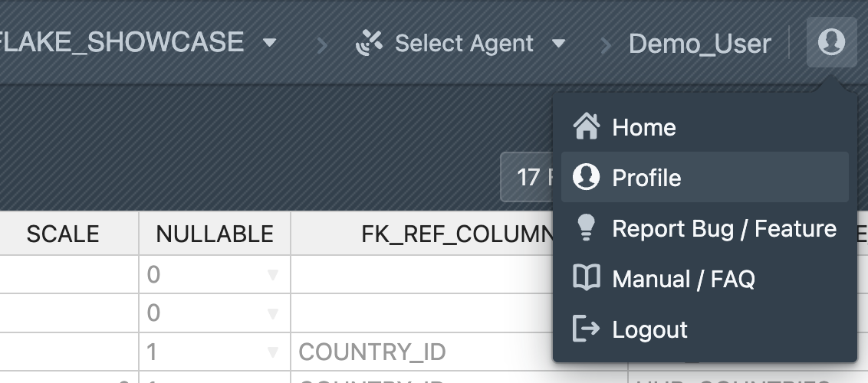Image resolution: width=868 pixels, height=383 pixels.
Task: Expand the Select Agent dropdown
Action: [x=559, y=43]
